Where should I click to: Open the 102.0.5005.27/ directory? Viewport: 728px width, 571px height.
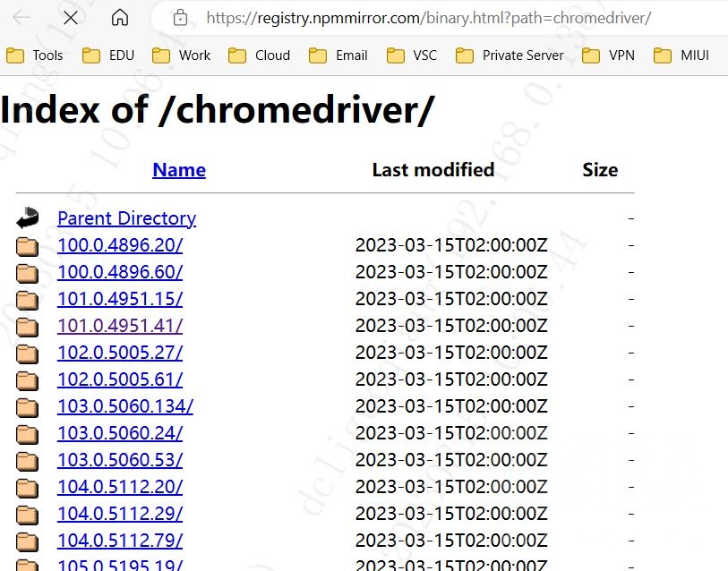[x=120, y=353]
